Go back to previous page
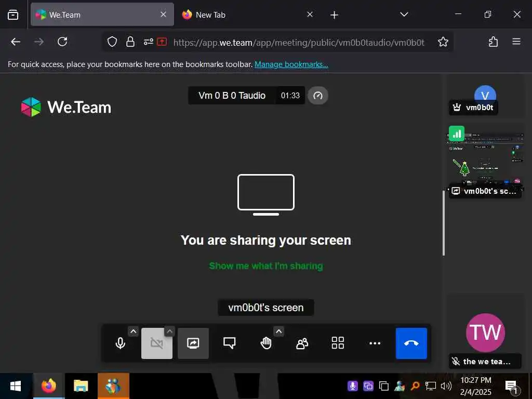 pyautogui.click(x=16, y=42)
